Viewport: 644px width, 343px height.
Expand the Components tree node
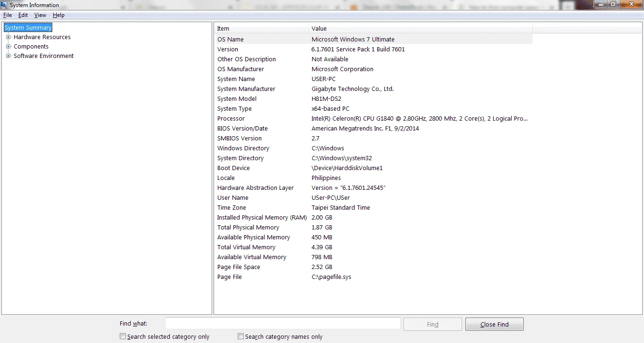8,47
